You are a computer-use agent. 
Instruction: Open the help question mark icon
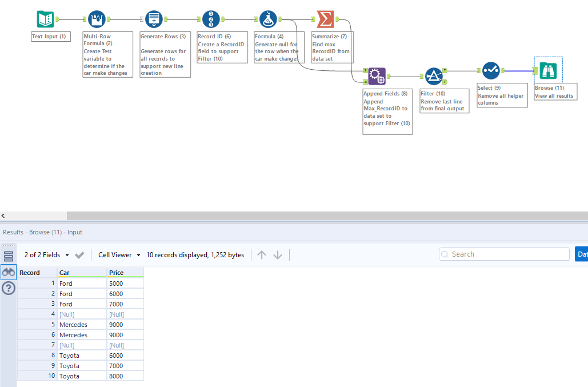pyautogui.click(x=8, y=288)
